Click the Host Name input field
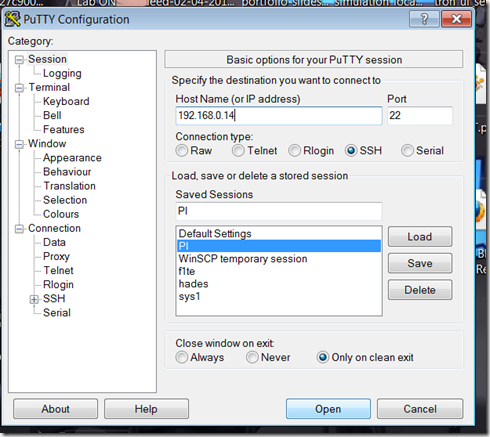The width and height of the screenshot is (490, 437). 279,116
